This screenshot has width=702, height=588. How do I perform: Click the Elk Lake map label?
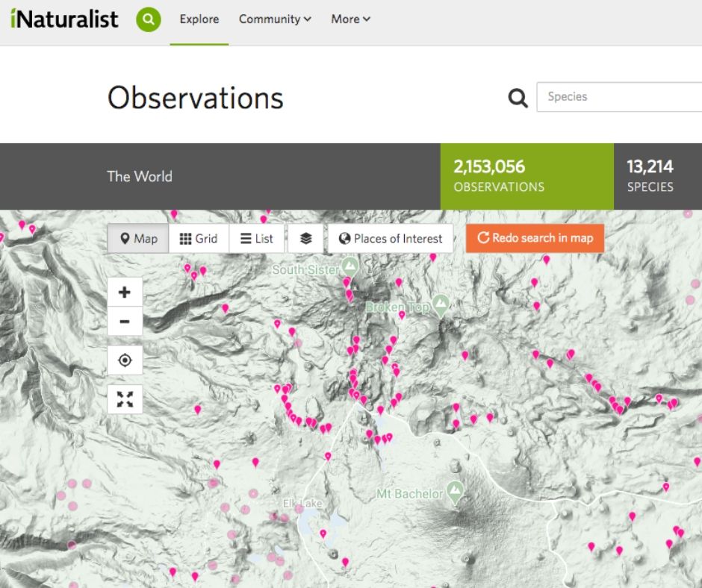(302, 504)
